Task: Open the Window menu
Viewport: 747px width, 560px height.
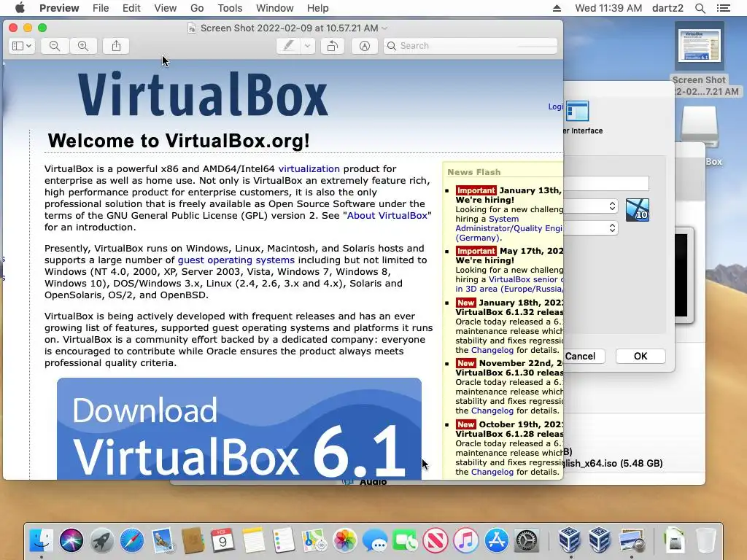Action: [275, 8]
